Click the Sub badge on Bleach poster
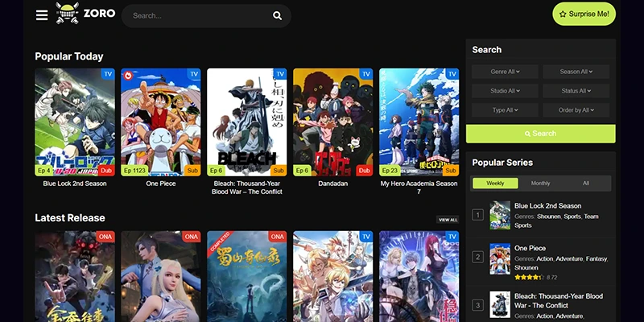The image size is (644, 322). (279, 171)
